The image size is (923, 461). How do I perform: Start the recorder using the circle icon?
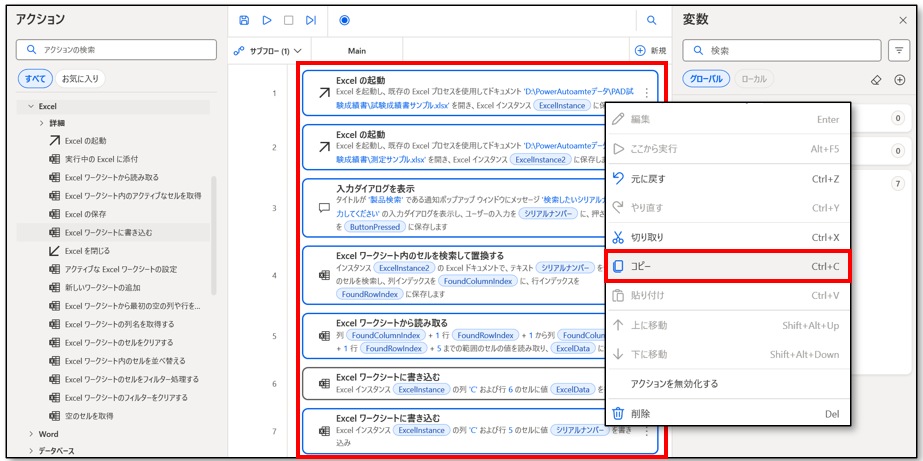[344, 20]
